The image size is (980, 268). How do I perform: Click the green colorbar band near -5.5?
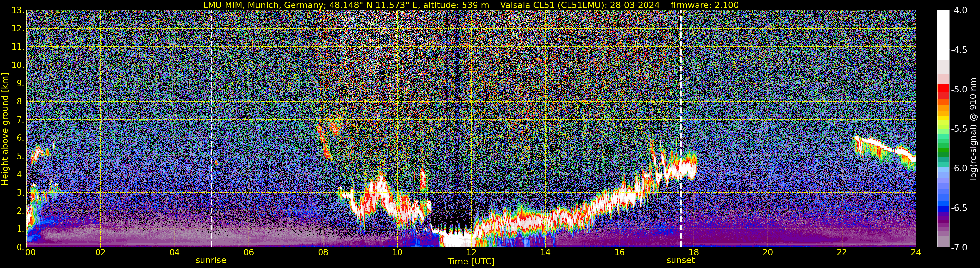click(943, 131)
